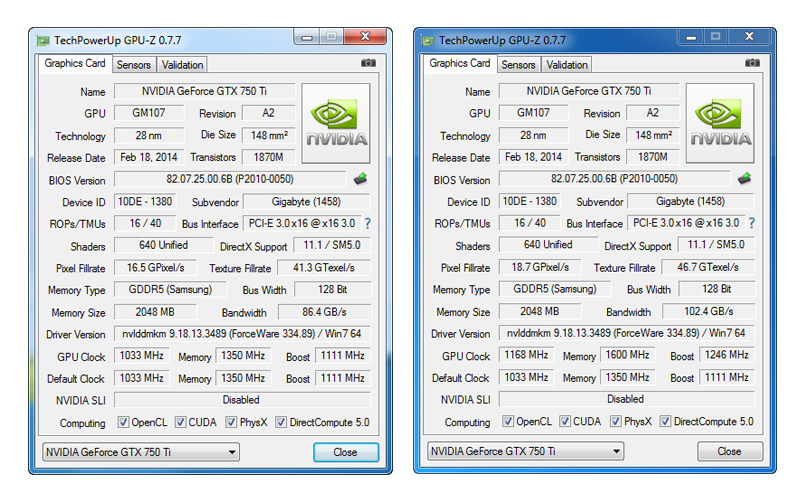The width and height of the screenshot is (800, 500).
Task: Close left window via title bar X
Action: (365, 36)
